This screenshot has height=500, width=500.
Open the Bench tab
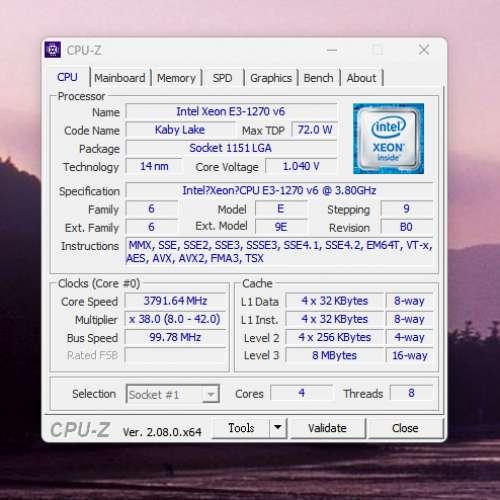(x=318, y=78)
